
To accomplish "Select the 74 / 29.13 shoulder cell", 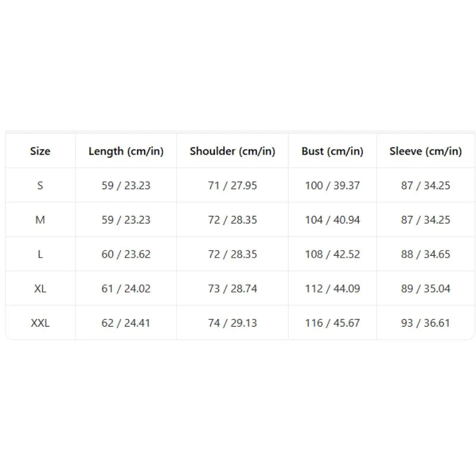I will tap(233, 322).
